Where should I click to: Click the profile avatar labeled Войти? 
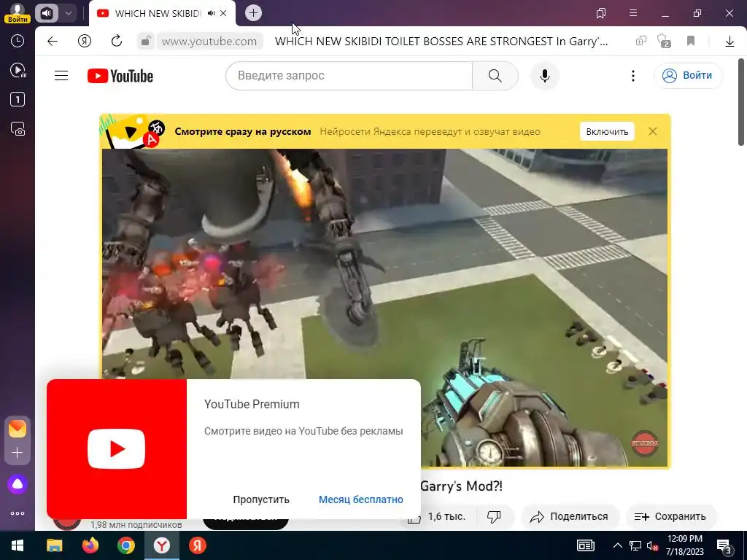(18, 13)
